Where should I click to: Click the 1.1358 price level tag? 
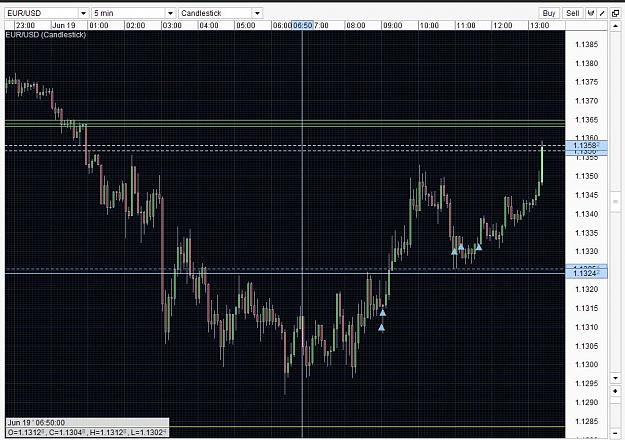[586, 145]
